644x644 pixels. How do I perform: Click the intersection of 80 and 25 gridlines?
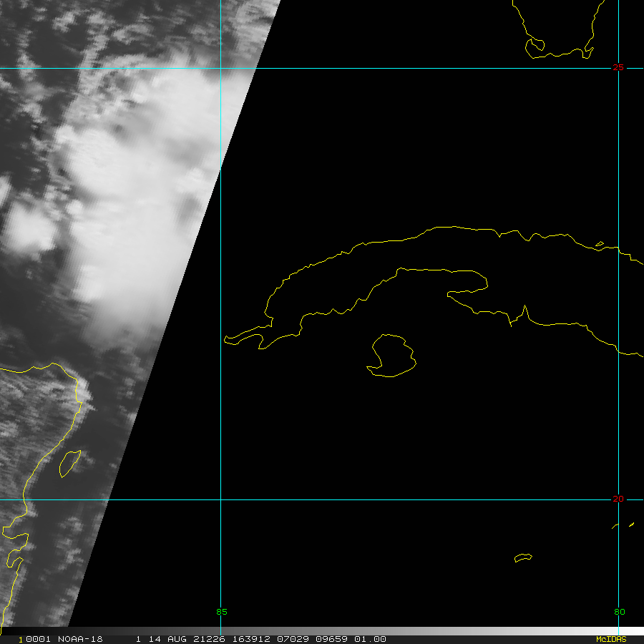(x=618, y=68)
